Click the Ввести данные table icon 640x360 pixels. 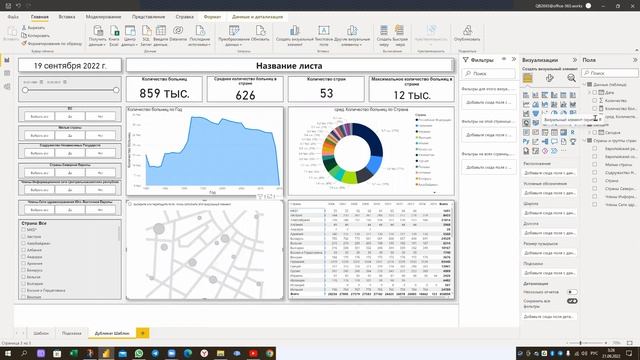tap(161, 31)
